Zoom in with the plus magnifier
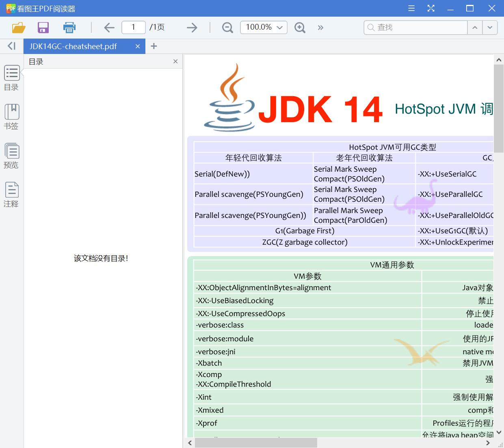Image resolution: width=504 pixels, height=448 pixels. [x=300, y=28]
